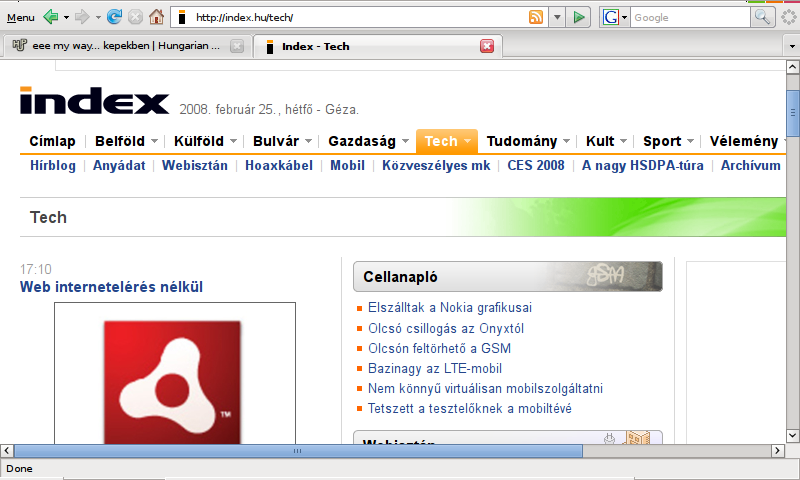Viewport: 800px width, 480px height.
Task: Expand the Tech dropdown arrow
Action: coord(467,141)
